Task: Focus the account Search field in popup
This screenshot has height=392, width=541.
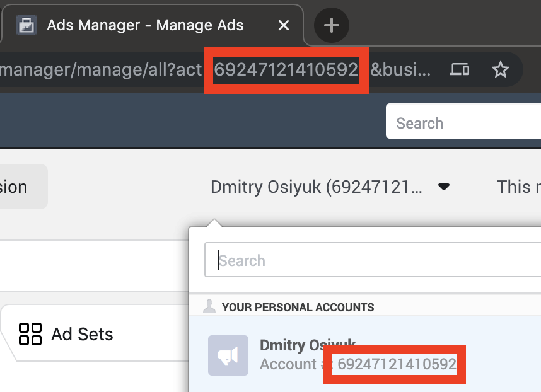Action: pos(373,260)
